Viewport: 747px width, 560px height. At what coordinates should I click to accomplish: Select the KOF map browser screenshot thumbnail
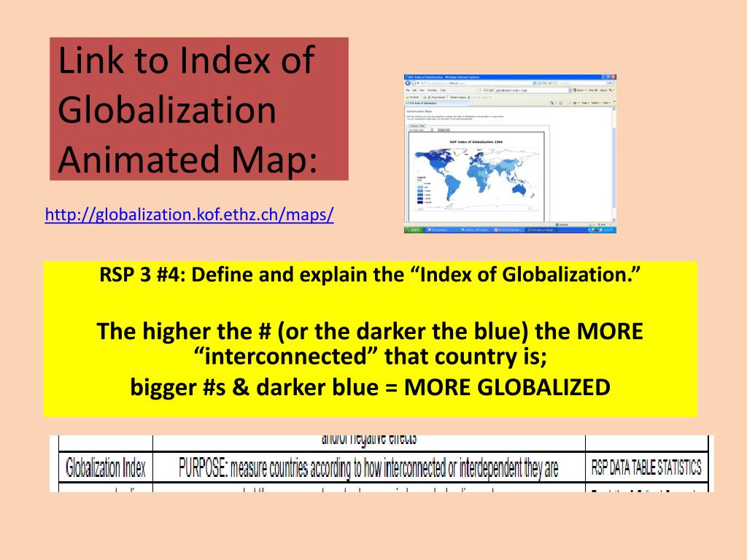point(510,153)
